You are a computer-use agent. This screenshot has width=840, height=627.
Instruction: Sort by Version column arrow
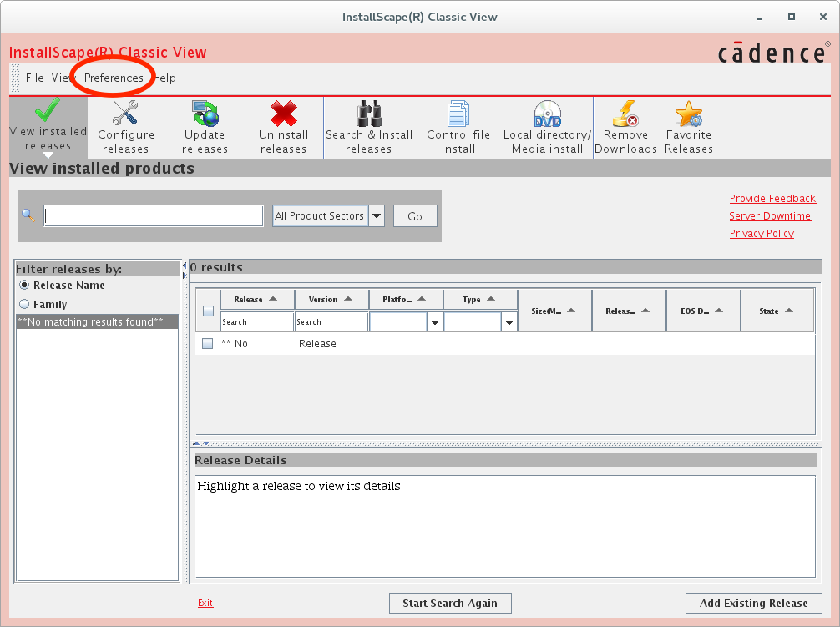tap(348, 299)
